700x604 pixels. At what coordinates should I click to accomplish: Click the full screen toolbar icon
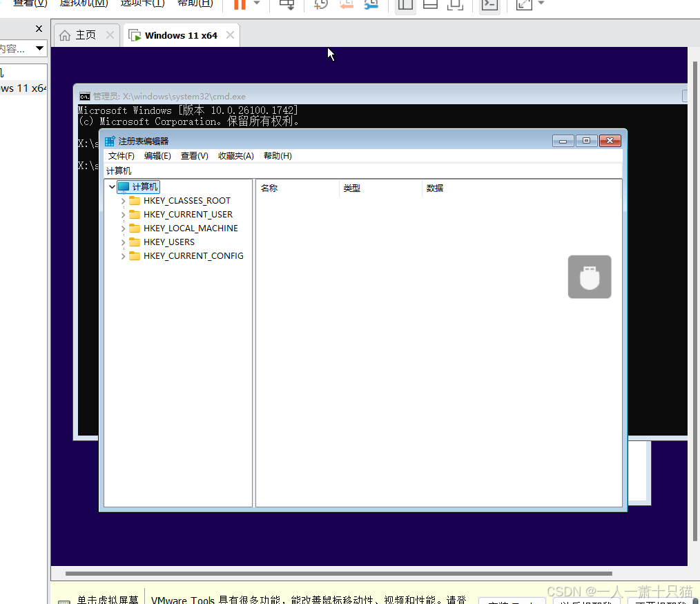[524, 4]
